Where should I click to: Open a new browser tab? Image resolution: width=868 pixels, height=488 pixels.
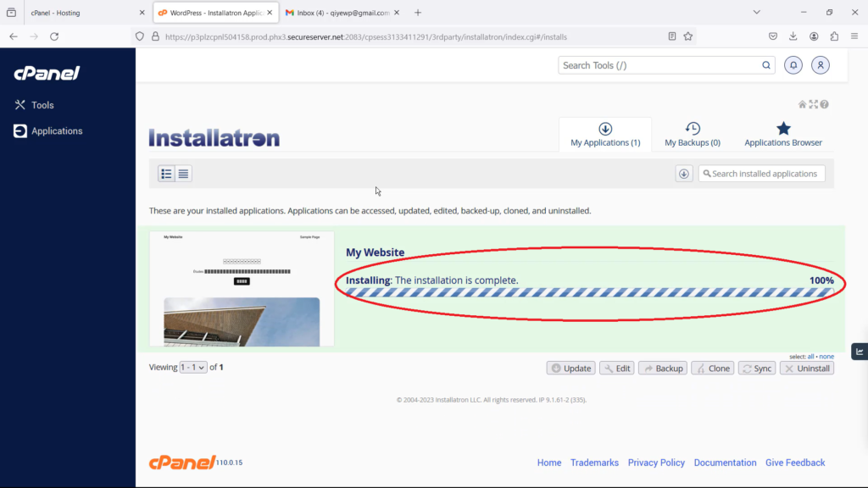(x=418, y=12)
